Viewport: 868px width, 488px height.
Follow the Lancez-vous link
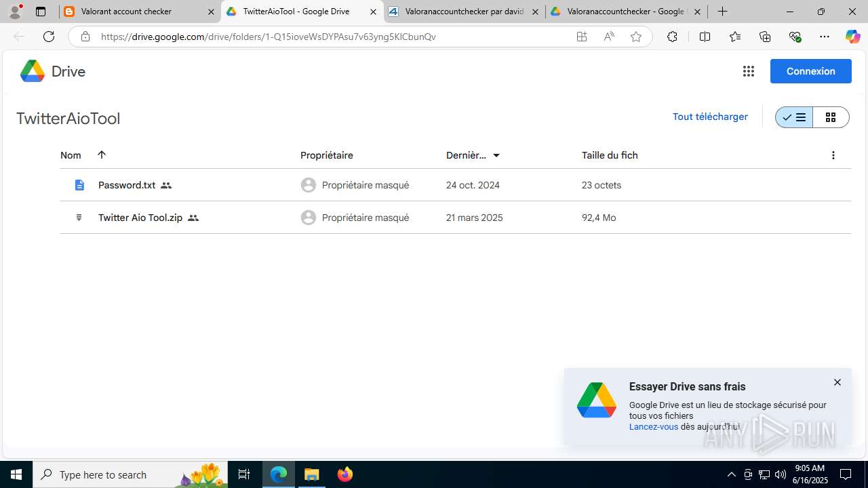click(x=654, y=427)
